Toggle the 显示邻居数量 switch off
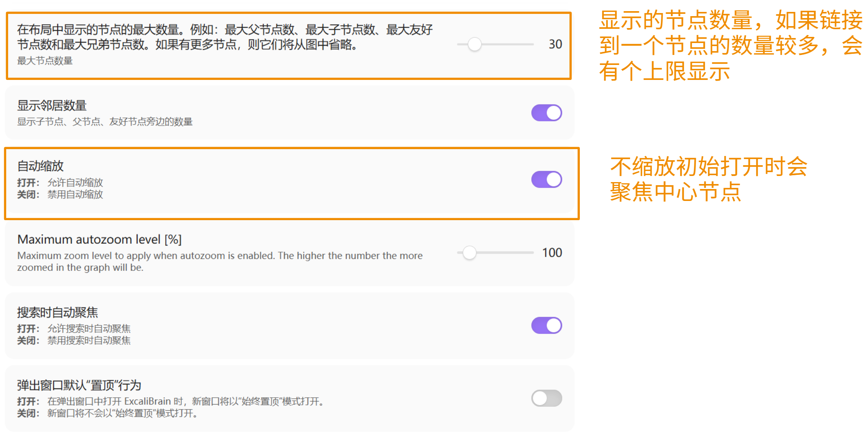Viewport: 868px width, 438px height. coord(546,113)
